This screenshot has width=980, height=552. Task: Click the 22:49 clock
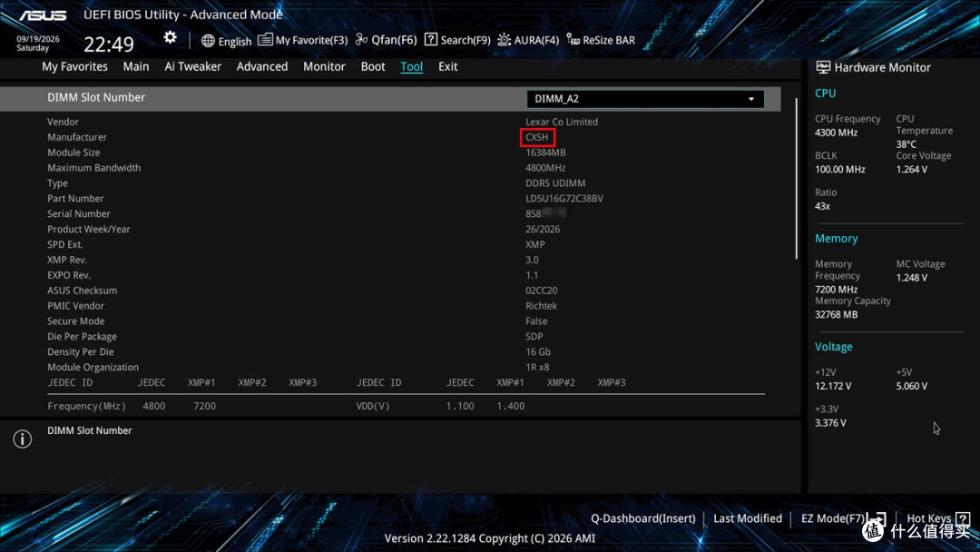109,44
